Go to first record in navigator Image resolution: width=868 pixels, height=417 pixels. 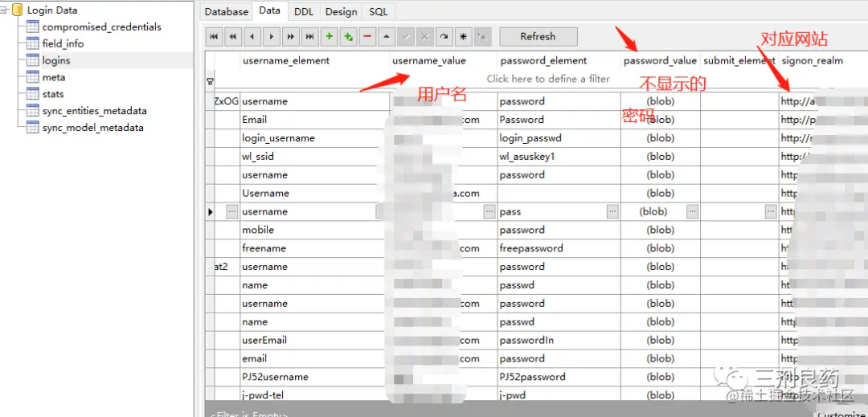point(214,36)
